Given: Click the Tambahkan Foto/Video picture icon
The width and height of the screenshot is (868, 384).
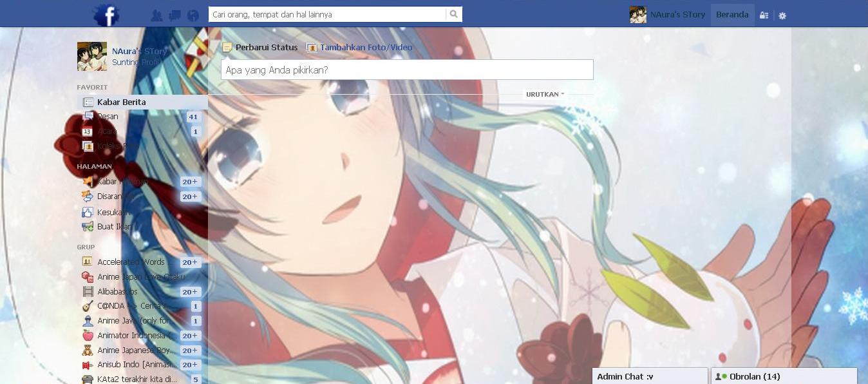Looking at the screenshot, I should click(312, 47).
